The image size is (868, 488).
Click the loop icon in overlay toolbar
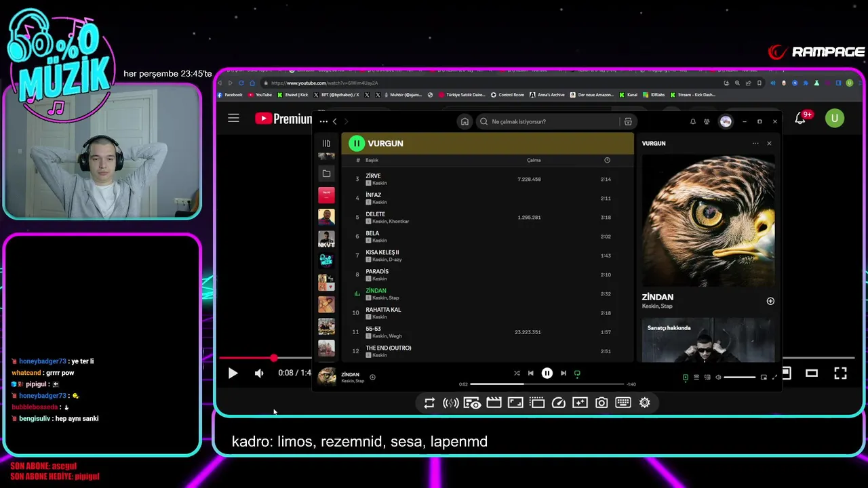coord(429,403)
